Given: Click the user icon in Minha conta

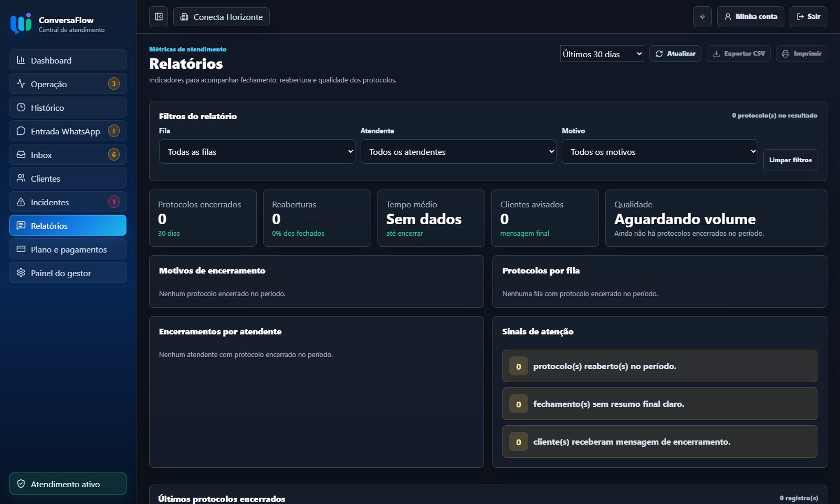Looking at the screenshot, I should pyautogui.click(x=728, y=17).
